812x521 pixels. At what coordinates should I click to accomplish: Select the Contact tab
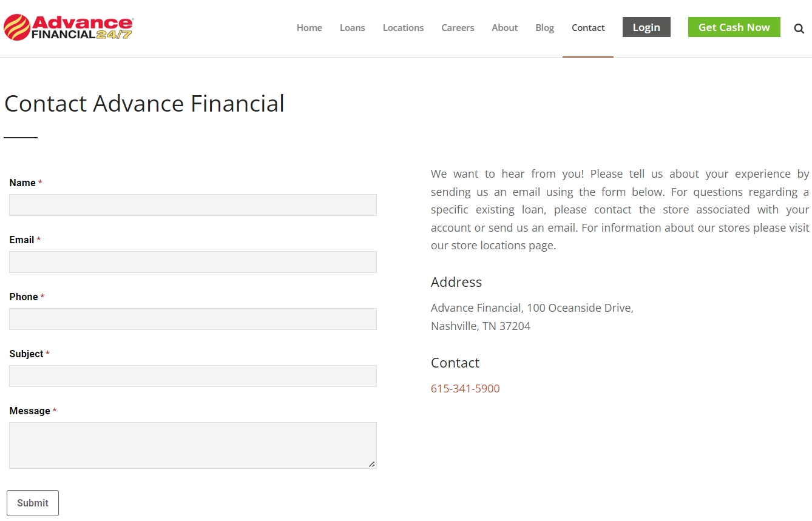(x=587, y=27)
